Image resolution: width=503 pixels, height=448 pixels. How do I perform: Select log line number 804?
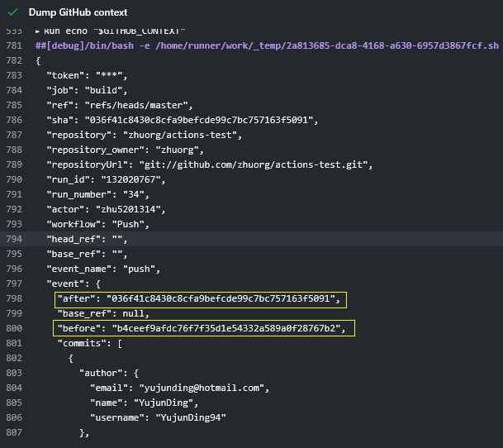pyautogui.click(x=14, y=388)
